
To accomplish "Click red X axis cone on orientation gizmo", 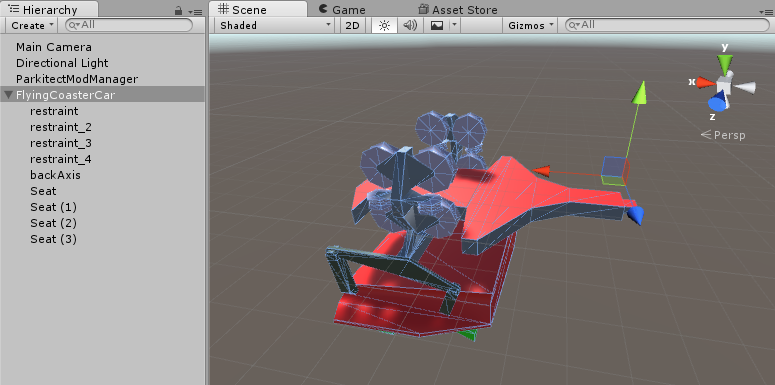I will 705,83.
